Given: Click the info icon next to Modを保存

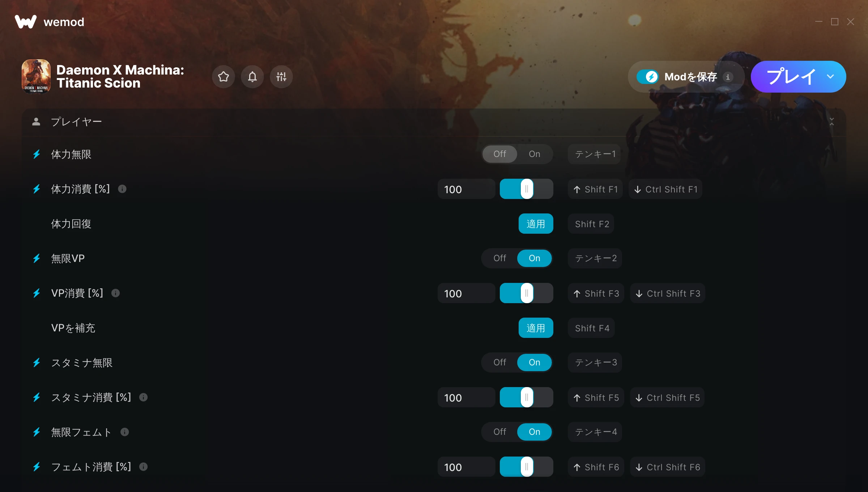Looking at the screenshot, I should (x=728, y=77).
